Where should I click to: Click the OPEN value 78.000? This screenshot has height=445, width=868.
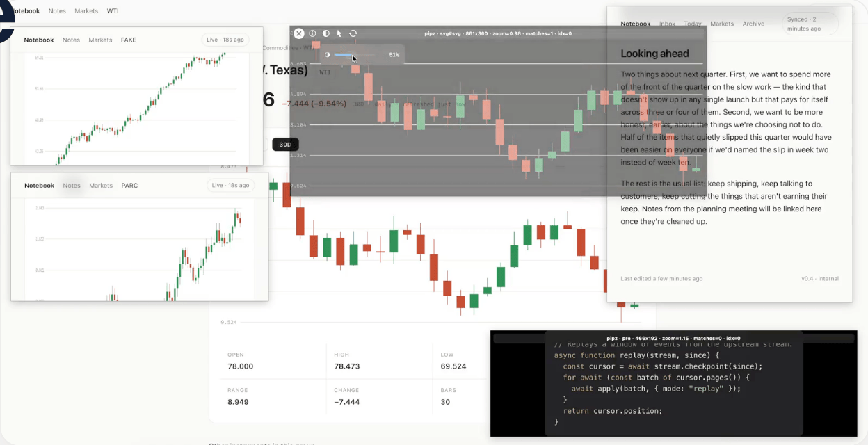coord(241,366)
